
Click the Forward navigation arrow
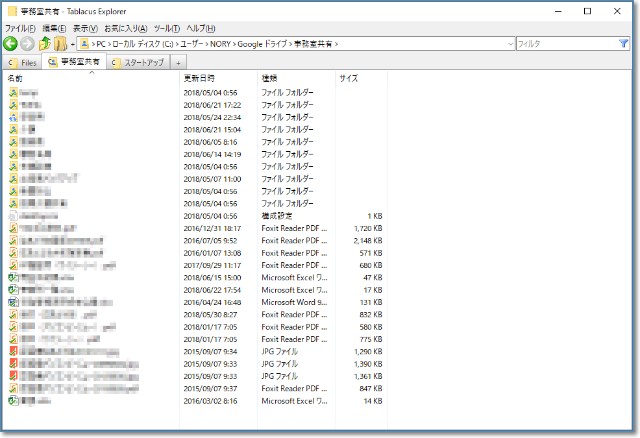[27, 44]
